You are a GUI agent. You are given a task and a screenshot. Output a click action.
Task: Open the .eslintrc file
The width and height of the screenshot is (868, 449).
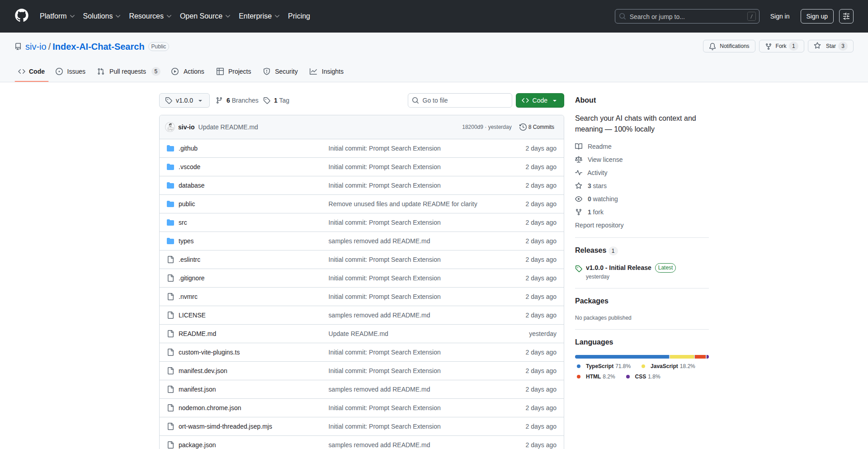(x=189, y=260)
